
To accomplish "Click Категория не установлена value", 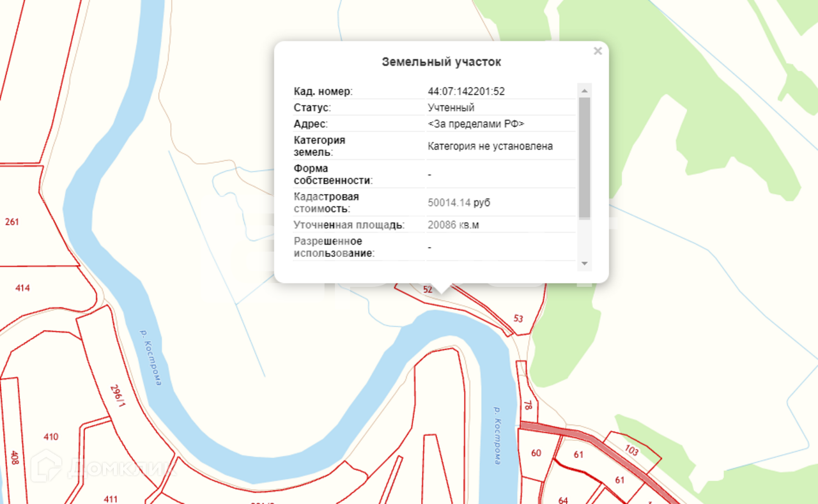I will tap(490, 146).
